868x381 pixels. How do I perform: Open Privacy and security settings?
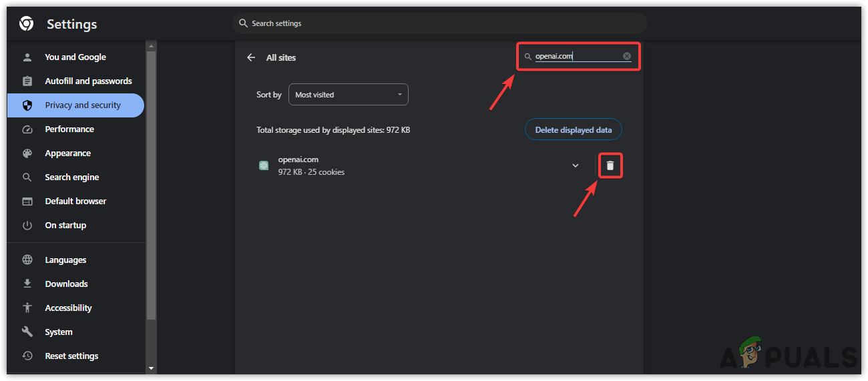pos(83,105)
